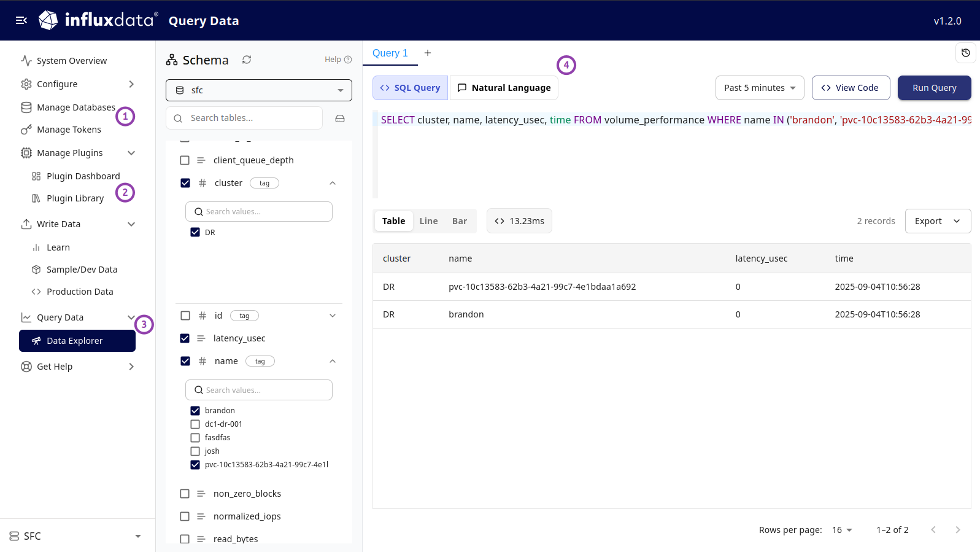The height and width of the screenshot is (552, 980).
Task: Check the id column
Action: [x=185, y=316]
